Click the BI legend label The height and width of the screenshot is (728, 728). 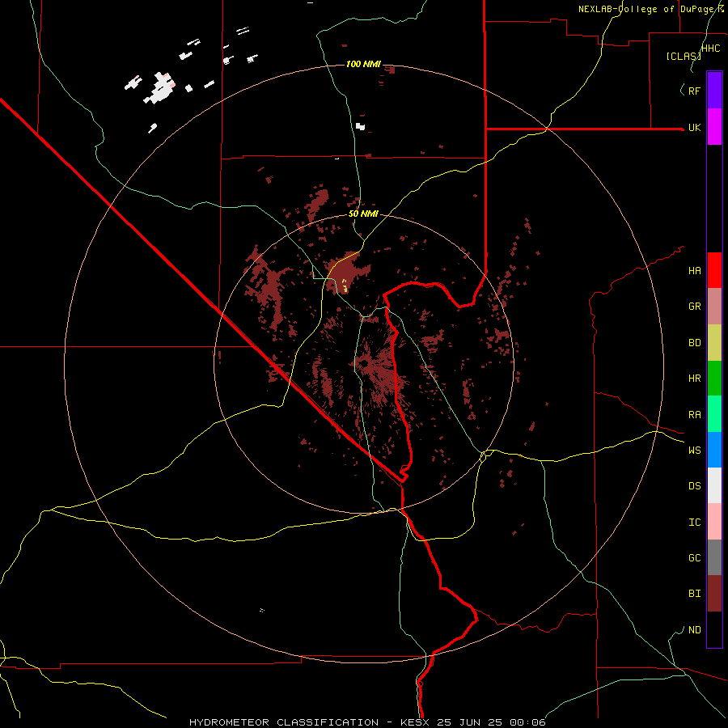coord(694,594)
